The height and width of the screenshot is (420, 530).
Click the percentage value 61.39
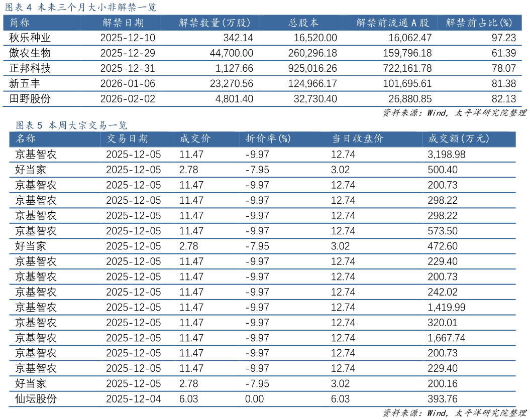pos(504,53)
